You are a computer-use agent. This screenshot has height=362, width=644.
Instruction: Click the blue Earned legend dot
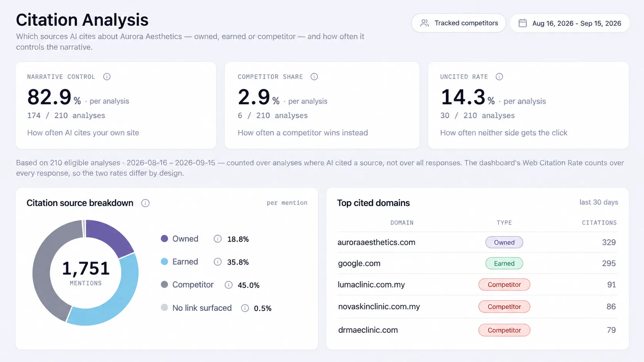[164, 262]
